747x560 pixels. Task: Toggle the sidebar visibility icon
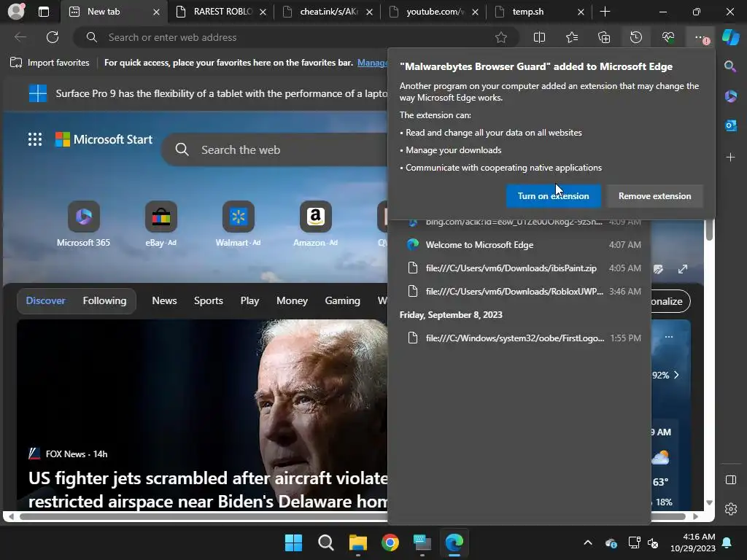[x=731, y=480]
